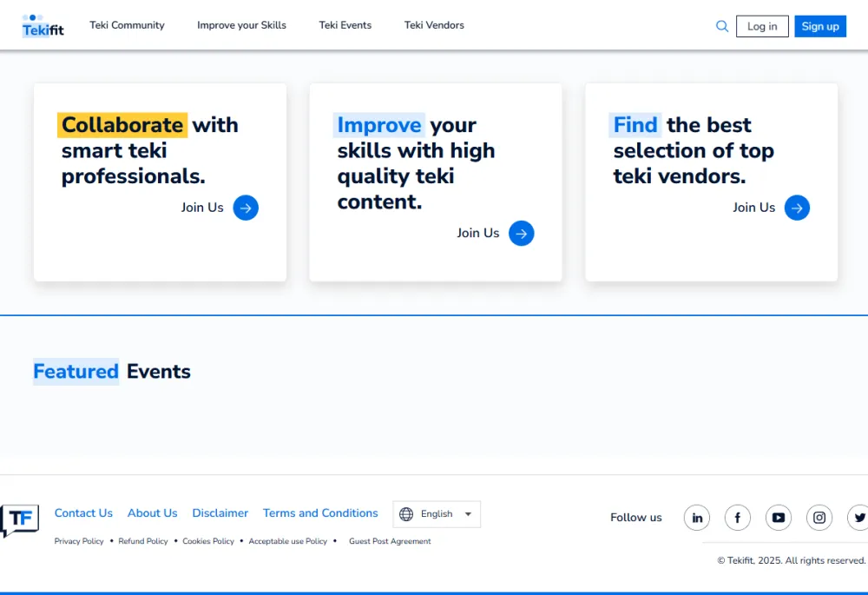The height and width of the screenshot is (595, 868).
Task: Click the highlighted word Collaborate
Action: 122,125
